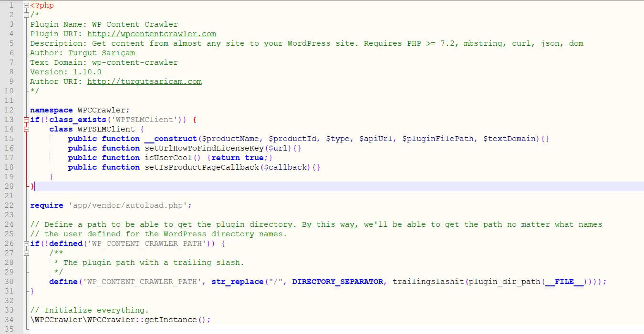Click the 'trailingslashit' function call
This screenshot has height=334, width=644.
coord(428,282)
